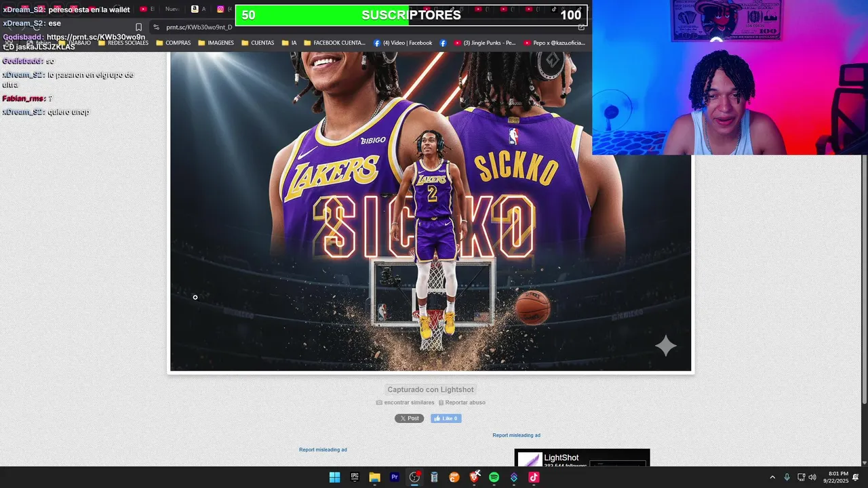Open the (3) Jingle Punks bookmark
The height and width of the screenshot is (488, 868).
pos(484,43)
